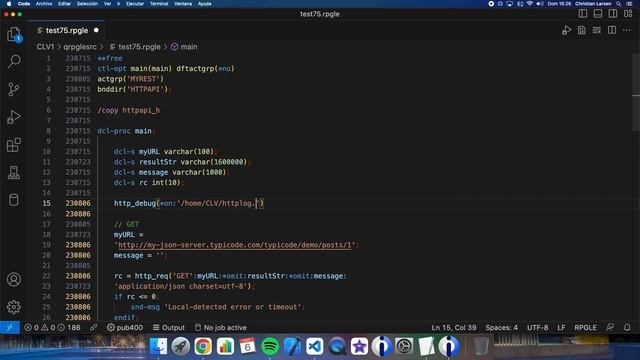Image resolution: width=640 pixels, height=360 pixels.
Task: Click the Run/Debug play icon in editor toolbar
Action: 567,31
